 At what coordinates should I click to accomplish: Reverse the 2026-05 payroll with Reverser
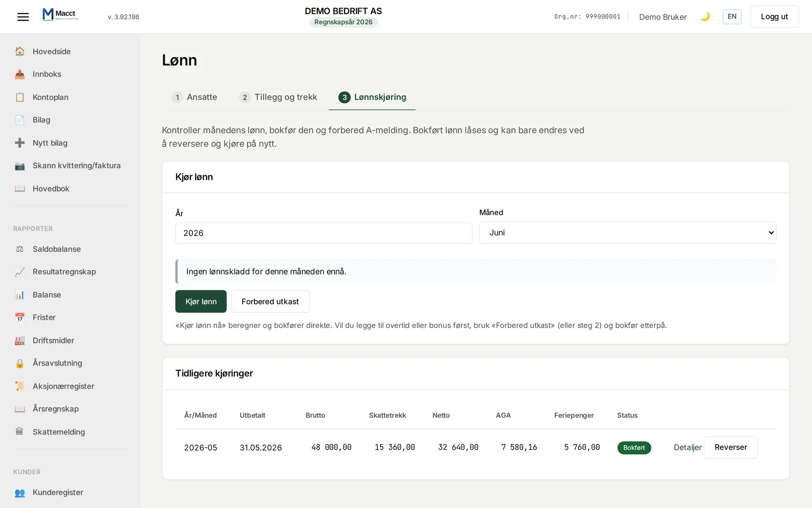pyautogui.click(x=731, y=447)
